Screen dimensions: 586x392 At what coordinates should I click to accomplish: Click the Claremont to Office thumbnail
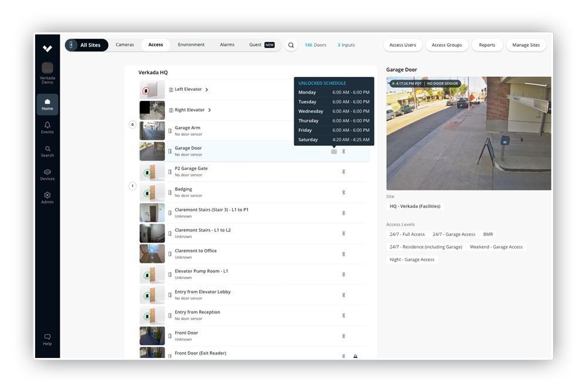pos(152,254)
